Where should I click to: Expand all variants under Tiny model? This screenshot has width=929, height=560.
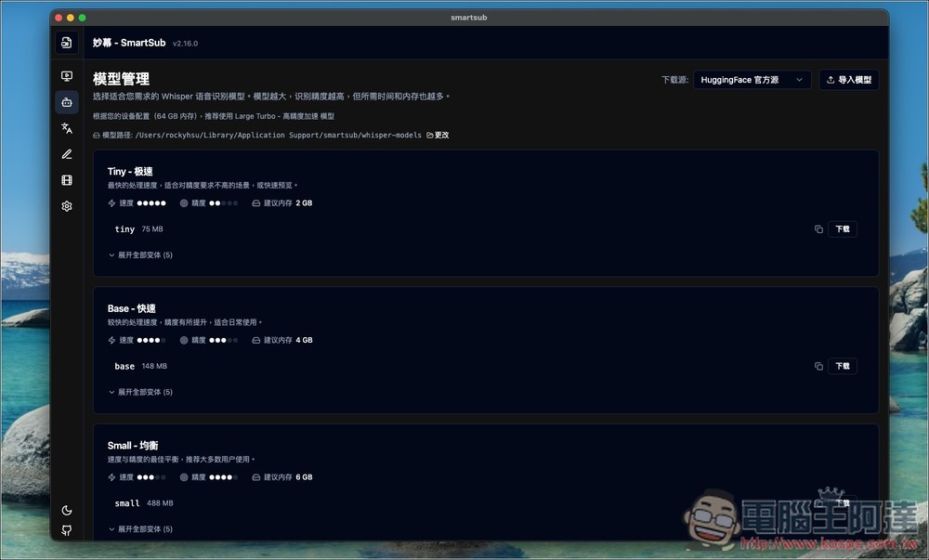(140, 255)
